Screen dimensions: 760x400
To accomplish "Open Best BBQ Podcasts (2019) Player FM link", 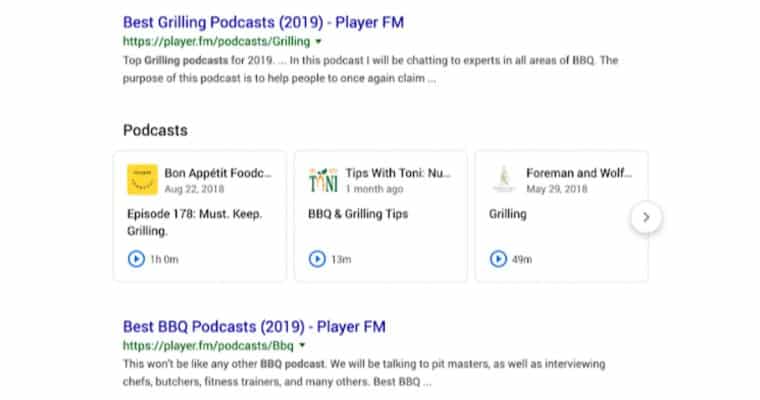I will [x=254, y=326].
